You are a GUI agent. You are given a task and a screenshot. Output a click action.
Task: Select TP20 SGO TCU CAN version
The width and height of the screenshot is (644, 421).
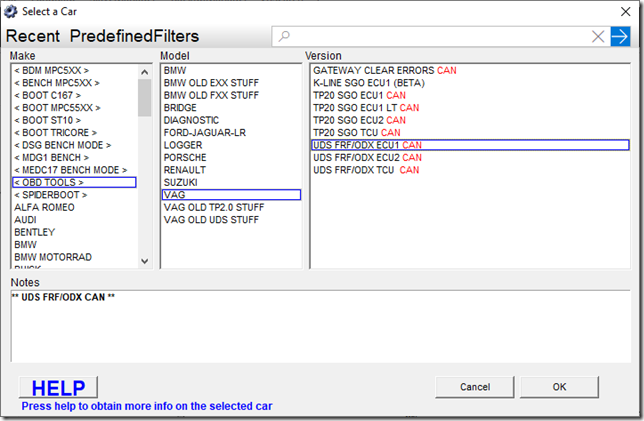click(470, 133)
